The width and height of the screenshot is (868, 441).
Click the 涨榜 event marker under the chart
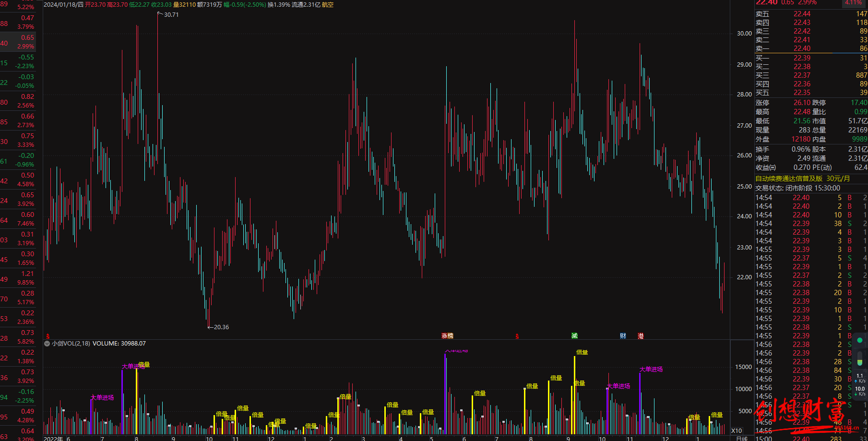[x=447, y=336]
